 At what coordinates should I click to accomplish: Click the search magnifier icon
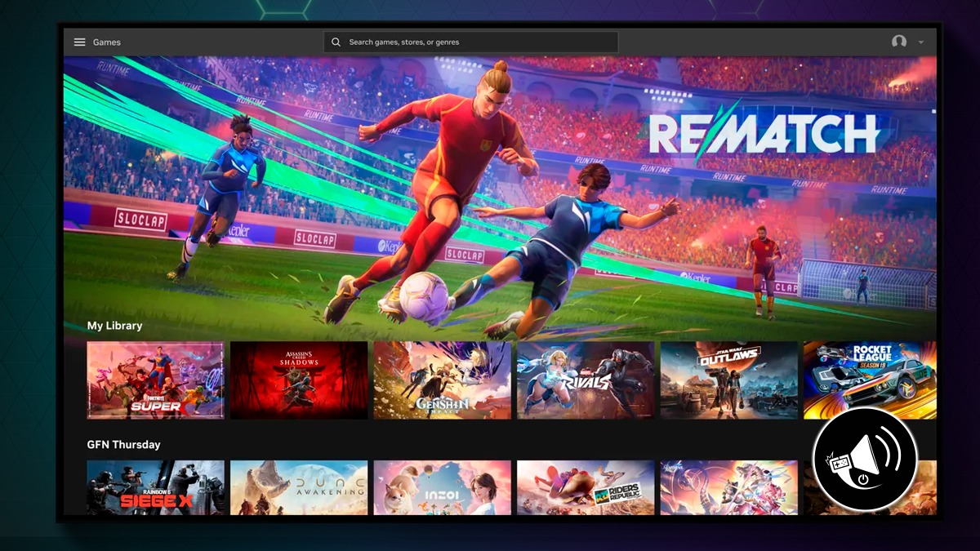336,42
